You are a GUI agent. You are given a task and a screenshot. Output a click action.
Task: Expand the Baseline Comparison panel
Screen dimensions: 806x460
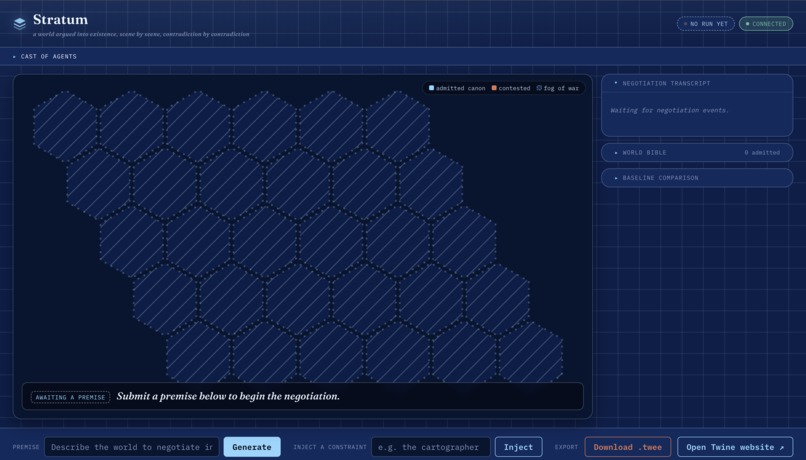(697, 178)
